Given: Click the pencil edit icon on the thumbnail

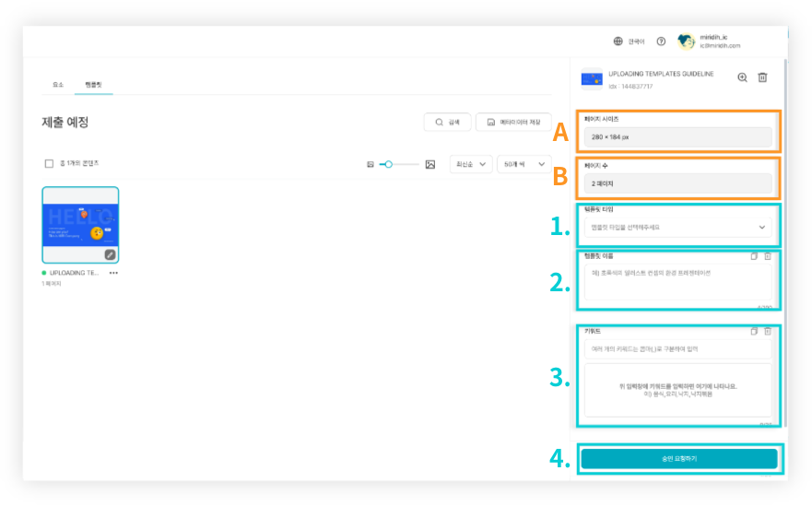Looking at the screenshot, I should pyautogui.click(x=110, y=254).
